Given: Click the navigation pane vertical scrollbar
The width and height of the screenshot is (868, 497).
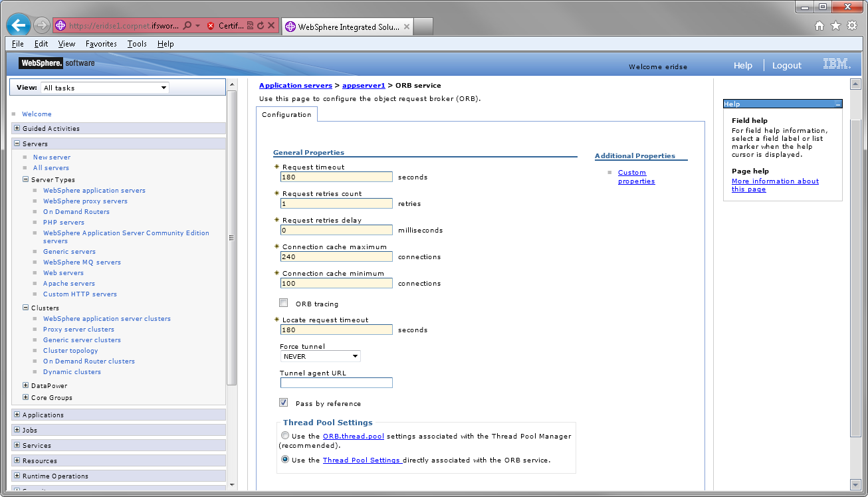Looking at the screenshot, I should (x=231, y=237).
